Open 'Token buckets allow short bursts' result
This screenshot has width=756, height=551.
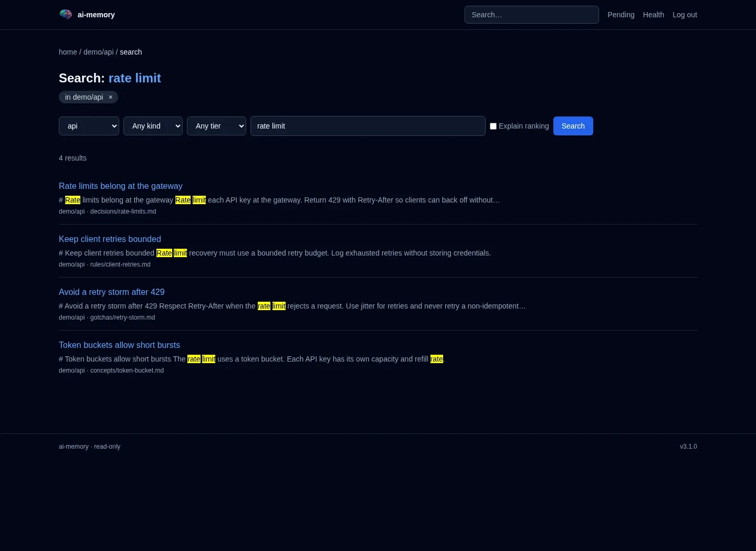point(119,345)
